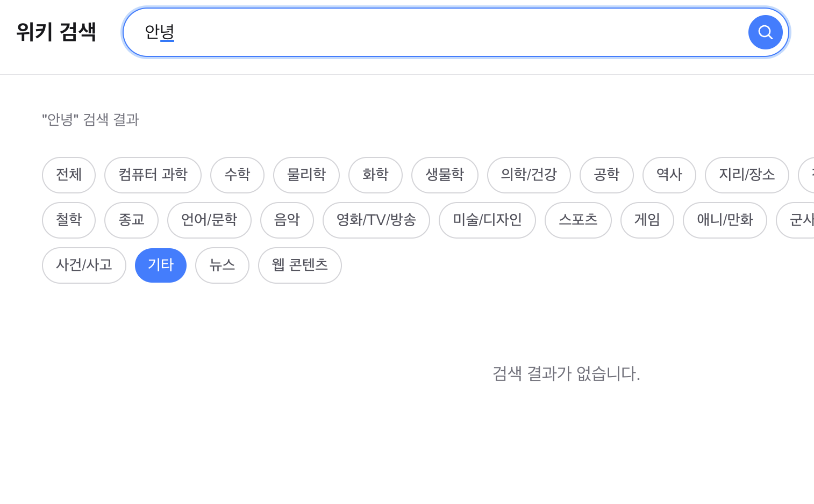Pick the 생물학 category chip

pyautogui.click(x=445, y=175)
